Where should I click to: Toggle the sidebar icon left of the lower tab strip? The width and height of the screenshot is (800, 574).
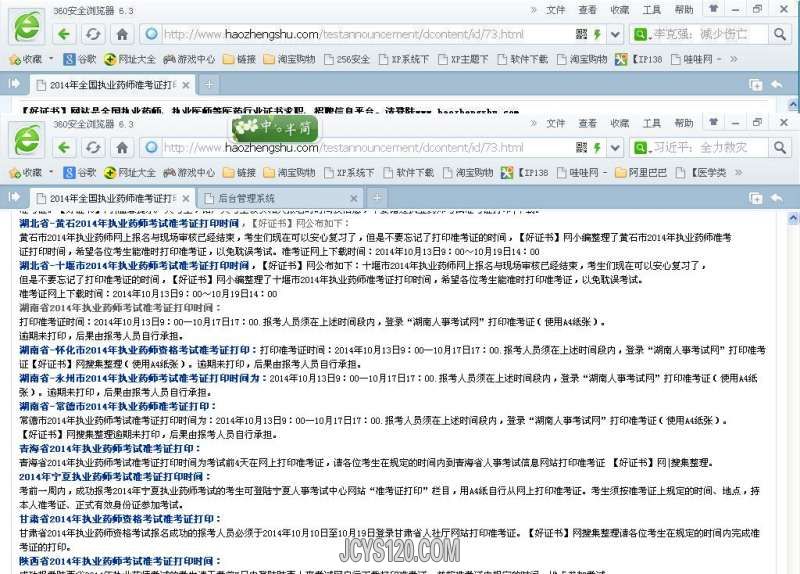(15, 197)
